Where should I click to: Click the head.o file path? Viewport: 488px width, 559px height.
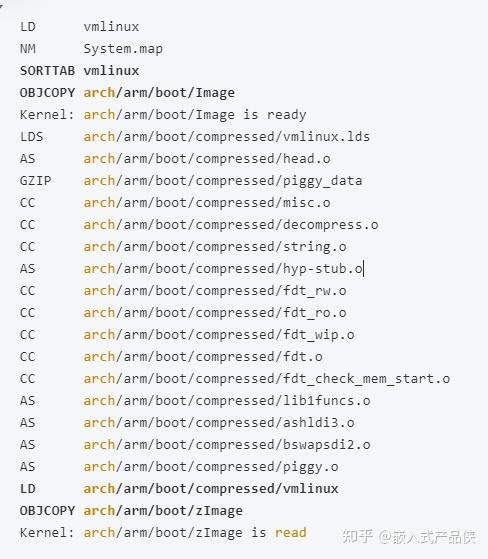click(x=207, y=159)
